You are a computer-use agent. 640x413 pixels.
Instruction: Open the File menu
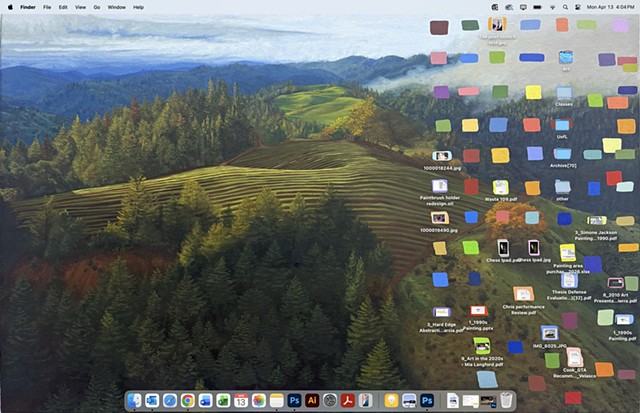pos(47,7)
